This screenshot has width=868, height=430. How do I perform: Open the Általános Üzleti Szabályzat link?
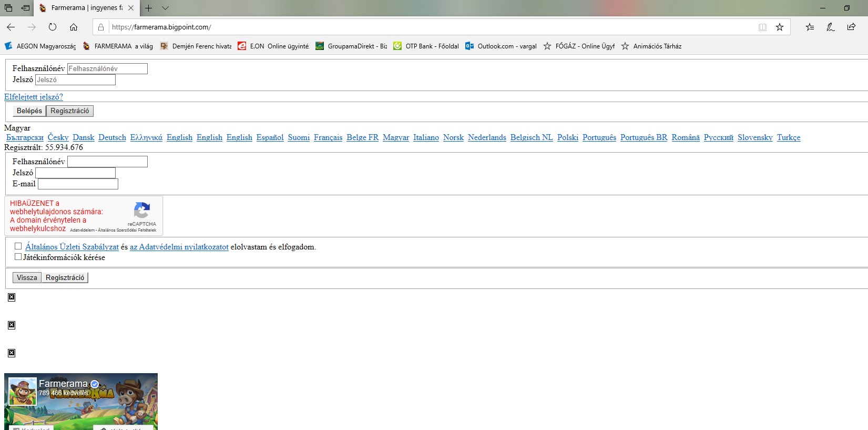point(72,247)
